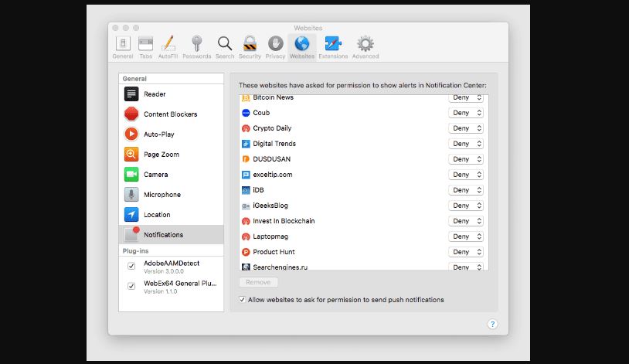Click the Location label in sidebar
Screen dimensions: 629x364
(157, 214)
